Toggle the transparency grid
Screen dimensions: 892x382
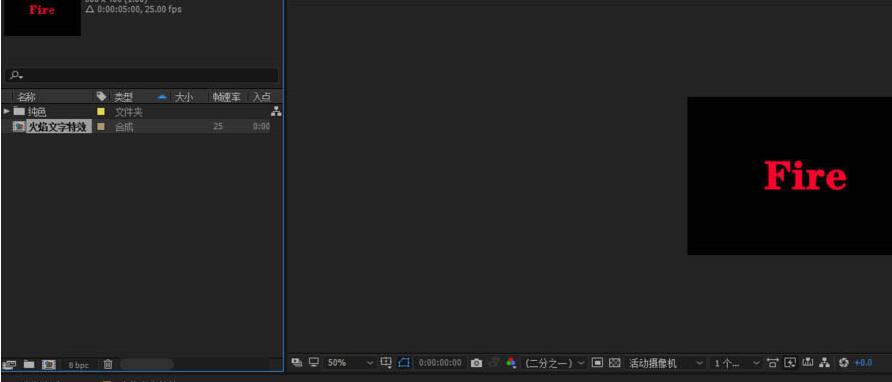[614, 363]
